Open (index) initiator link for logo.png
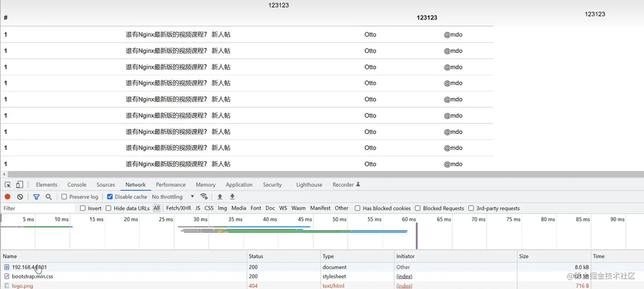The image size is (644, 289). (x=404, y=286)
